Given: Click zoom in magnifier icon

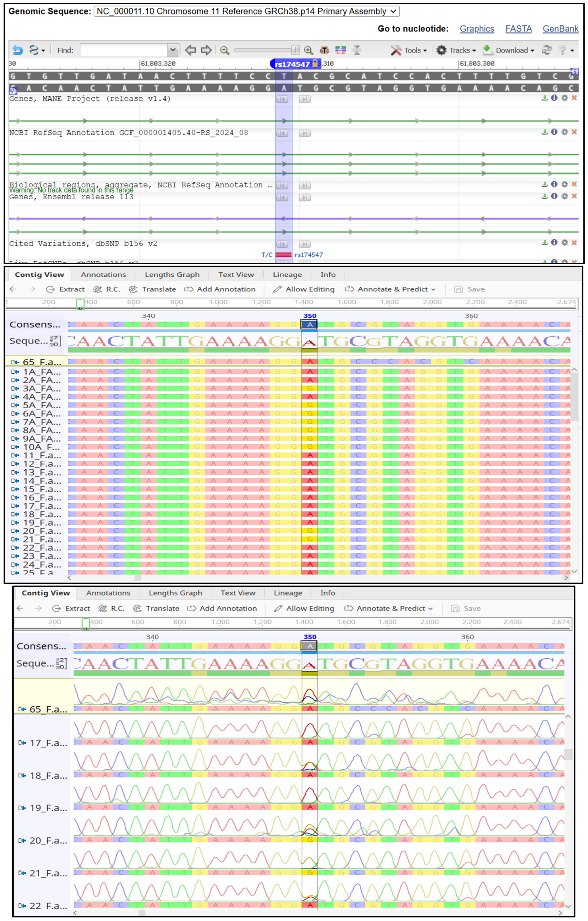Looking at the screenshot, I should pyautogui.click(x=308, y=50).
